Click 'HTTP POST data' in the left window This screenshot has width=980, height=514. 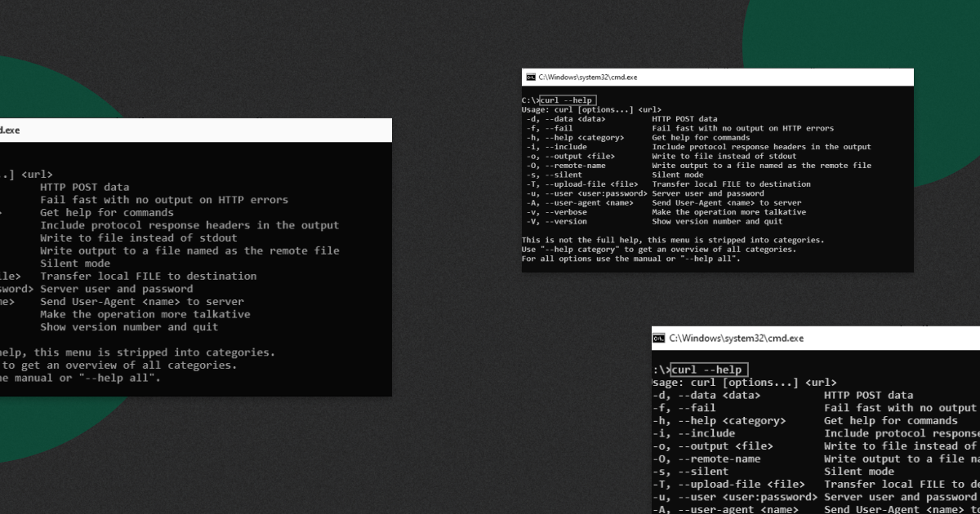click(85, 187)
